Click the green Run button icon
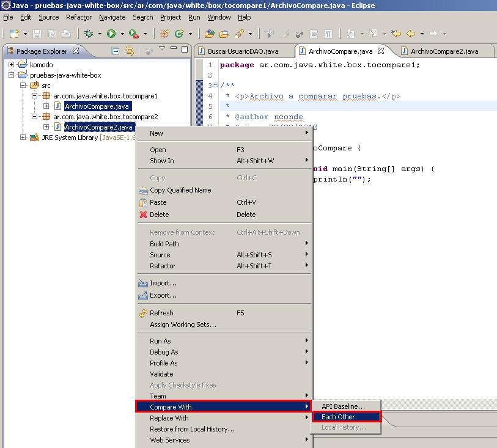 [x=111, y=34]
